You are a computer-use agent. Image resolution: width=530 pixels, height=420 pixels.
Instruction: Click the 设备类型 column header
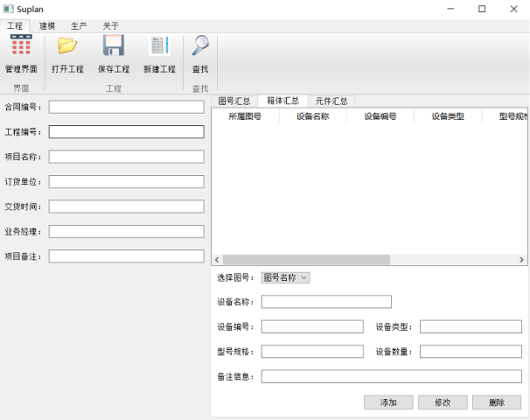[447, 116]
